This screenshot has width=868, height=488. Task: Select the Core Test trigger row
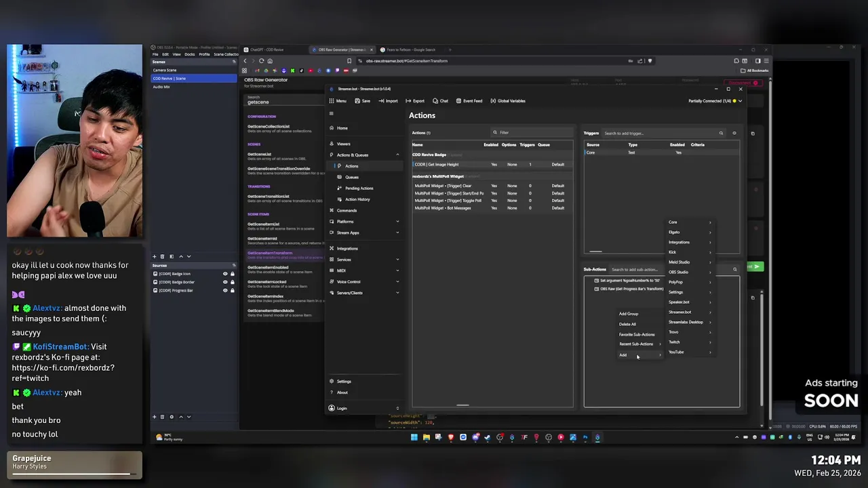click(x=661, y=152)
